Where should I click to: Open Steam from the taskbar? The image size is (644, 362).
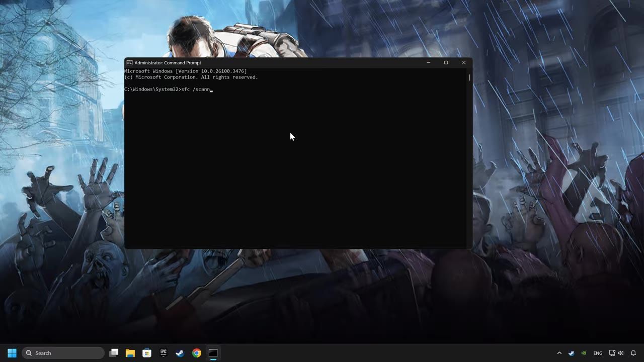pyautogui.click(x=180, y=353)
